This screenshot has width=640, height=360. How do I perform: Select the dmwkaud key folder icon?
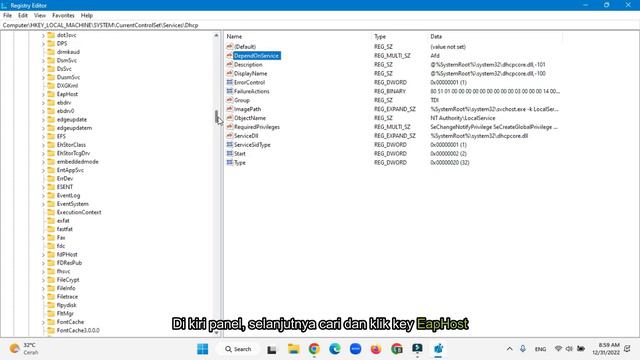coord(51,52)
